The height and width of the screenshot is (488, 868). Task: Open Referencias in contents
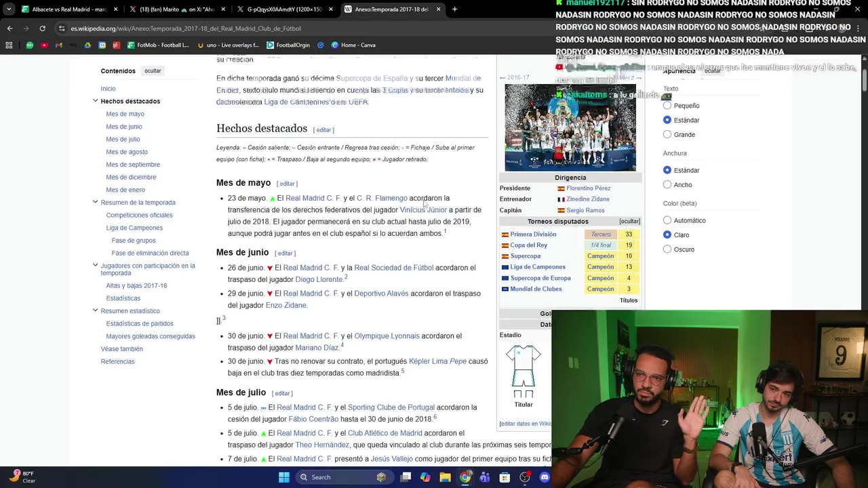117,362
